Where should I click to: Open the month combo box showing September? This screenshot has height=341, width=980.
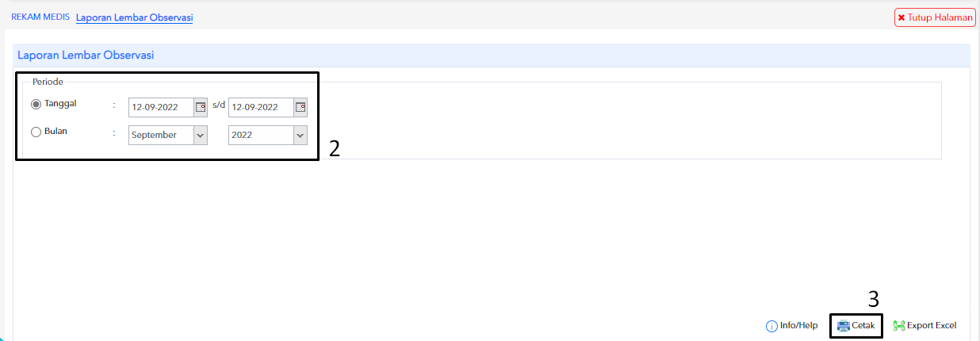[168, 136]
